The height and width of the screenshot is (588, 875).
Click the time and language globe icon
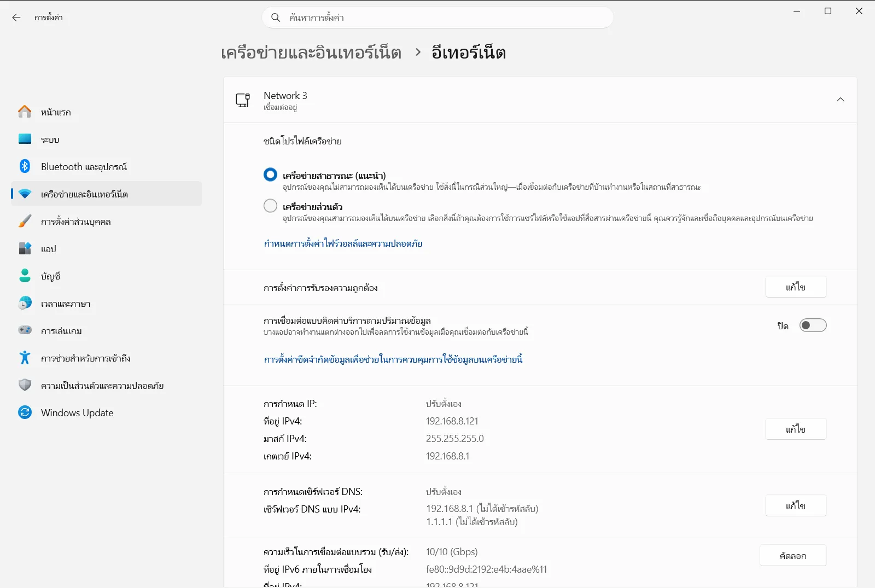coord(25,303)
